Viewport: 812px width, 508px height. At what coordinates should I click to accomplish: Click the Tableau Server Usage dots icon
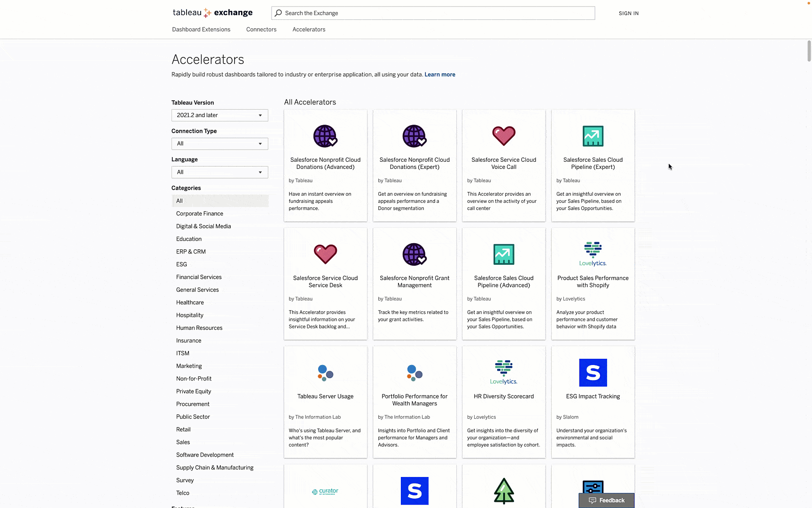325,373
